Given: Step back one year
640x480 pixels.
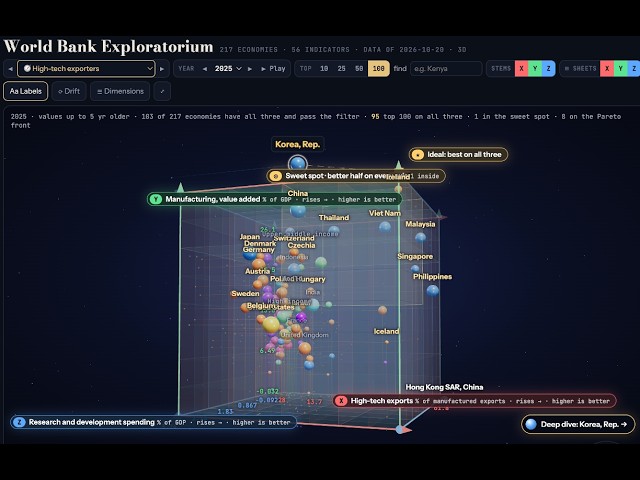Looking at the screenshot, I should click(205, 69).
